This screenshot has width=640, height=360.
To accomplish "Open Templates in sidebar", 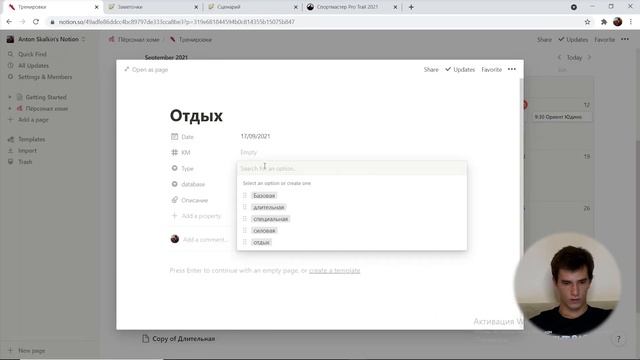I will coord(31,139).
